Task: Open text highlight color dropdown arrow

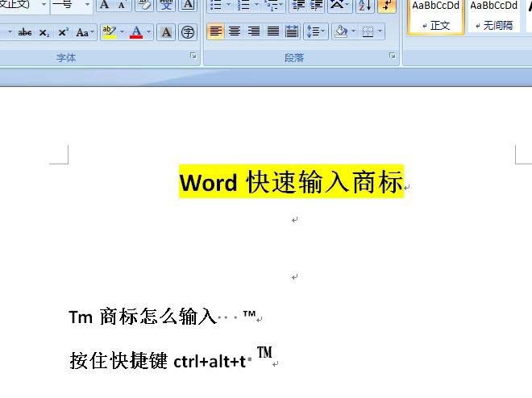Action: [122, 32]
